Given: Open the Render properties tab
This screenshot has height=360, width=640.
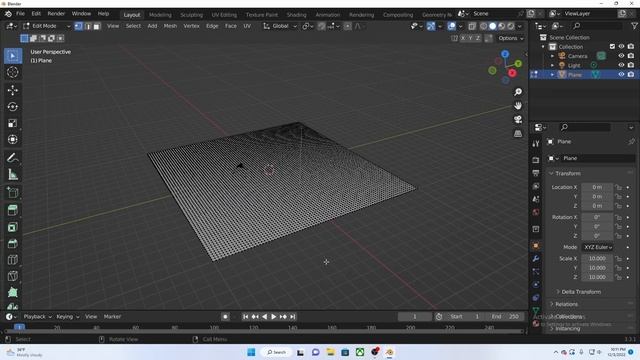Looking at the screenshot, I should 536,160.
